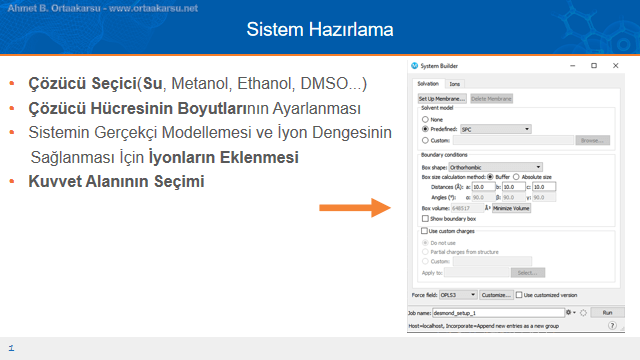640x360 pixels.
Task: Click the custom charges Custom field
Action: pos(492,261)
